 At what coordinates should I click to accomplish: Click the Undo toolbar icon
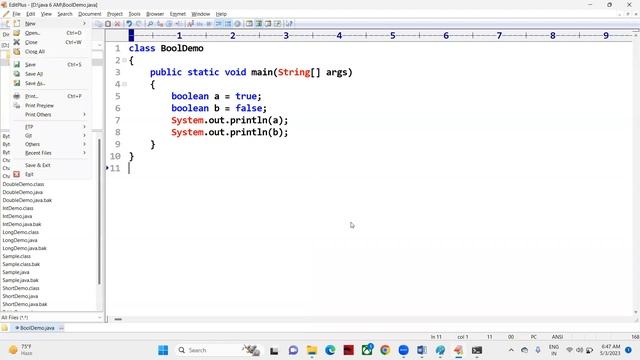(129, 24)
